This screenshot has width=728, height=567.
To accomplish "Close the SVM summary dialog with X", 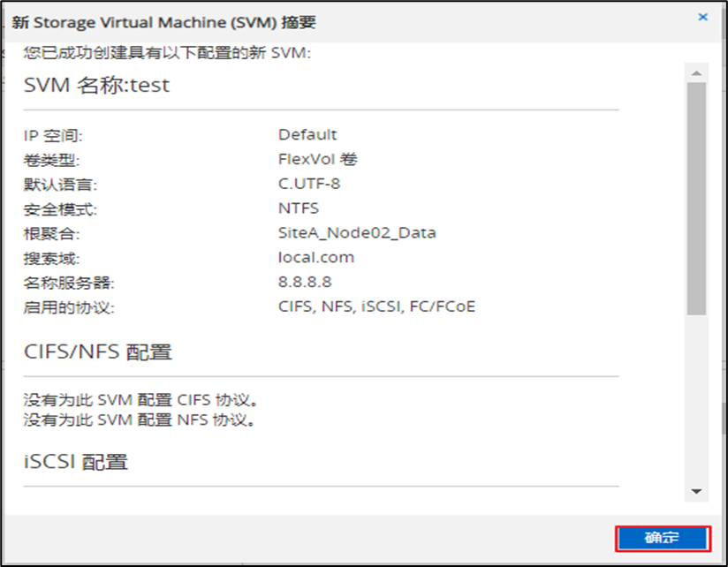I will (x=703, y=17).
